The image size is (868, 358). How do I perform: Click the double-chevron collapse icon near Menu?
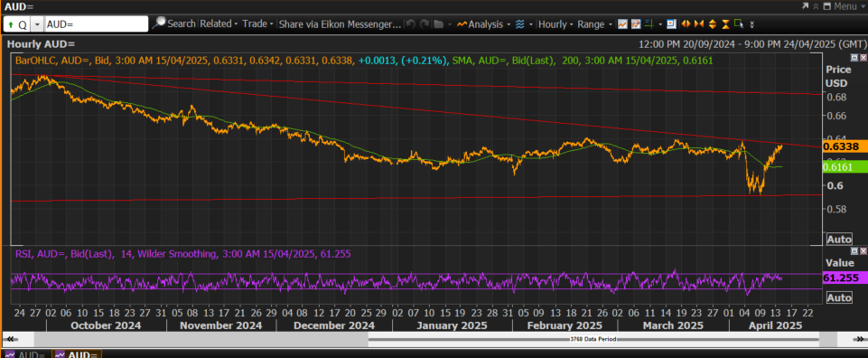[x=816, y=6]
